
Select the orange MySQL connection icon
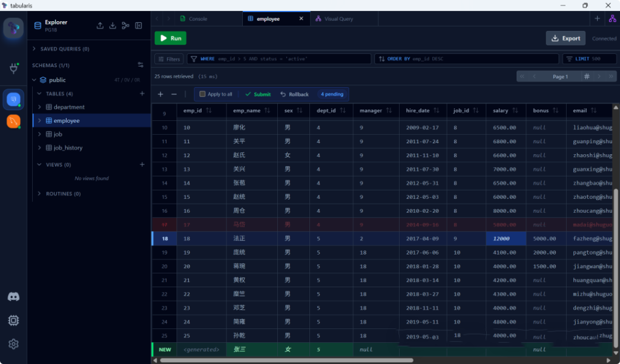point(13,122)
